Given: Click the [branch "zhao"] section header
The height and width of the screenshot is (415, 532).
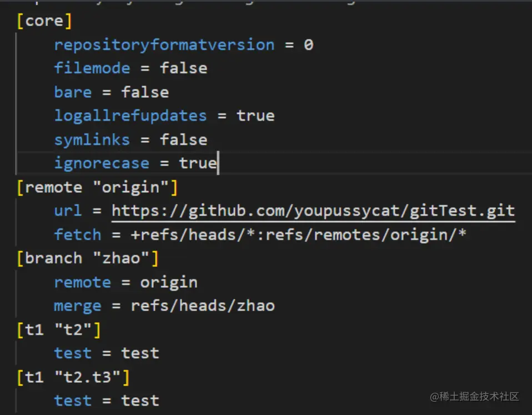Looking at the screenshot, I should 88,258.
